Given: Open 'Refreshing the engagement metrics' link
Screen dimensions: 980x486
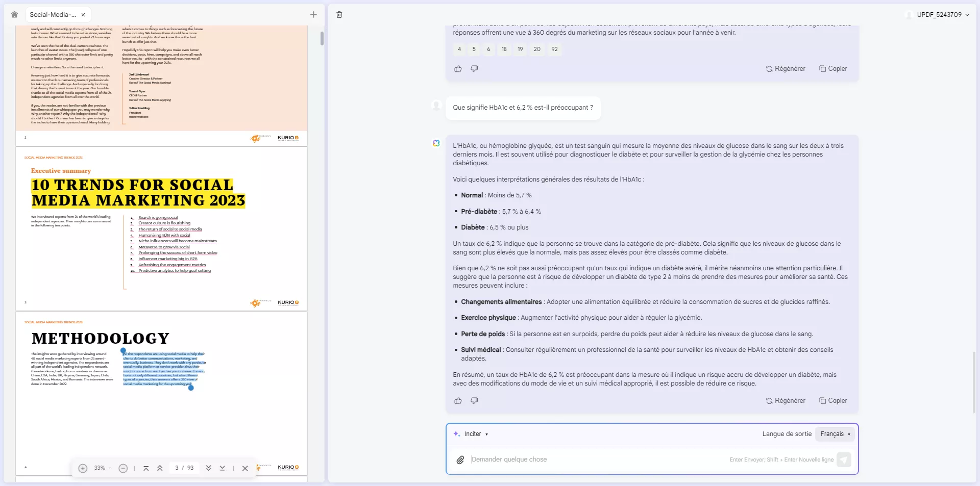Looking at the screenshot, I should tap(172, 265).
